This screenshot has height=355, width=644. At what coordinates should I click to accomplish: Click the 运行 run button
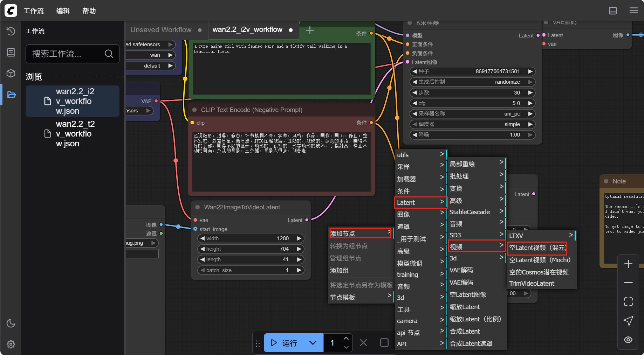pyautogui.click(x=284, y=343)
